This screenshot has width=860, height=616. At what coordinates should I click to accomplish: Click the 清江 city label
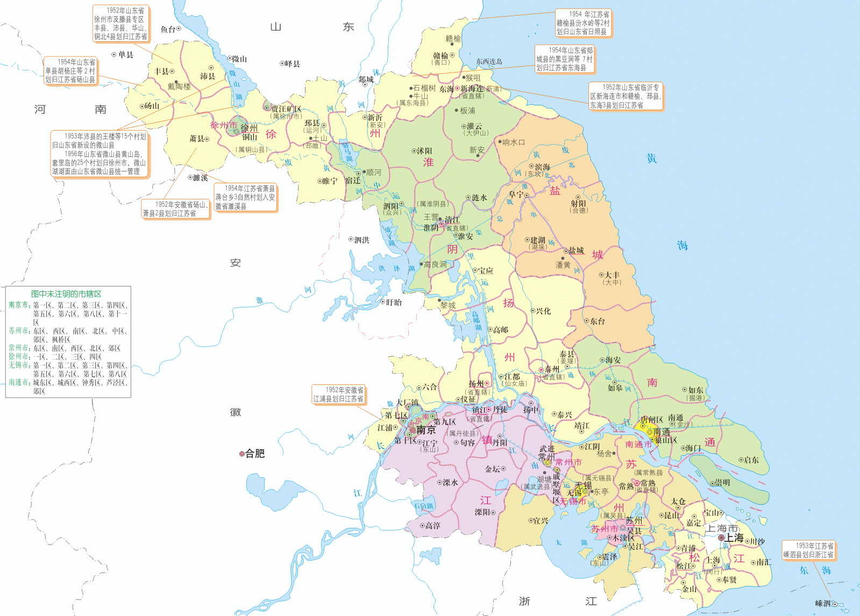(x=452, y=219)
